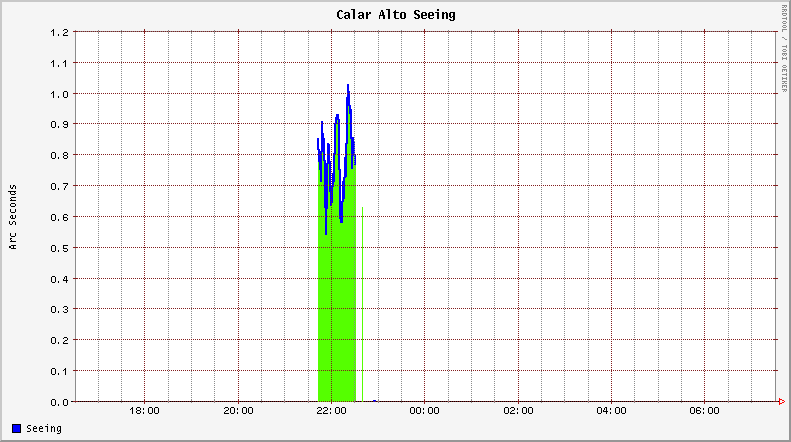Click the '0.7' y-axis value
The height and width of the screenshot is (442, 791).
[59, 186]
